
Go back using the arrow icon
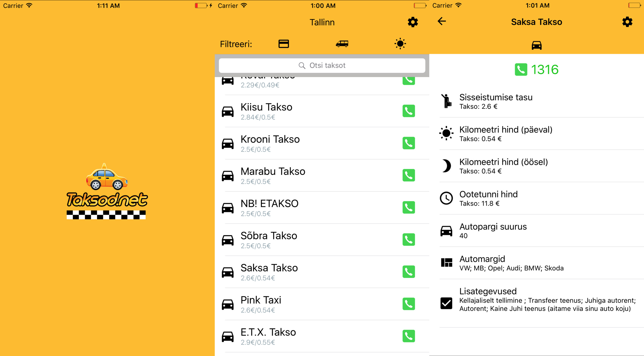coord(442,21)
